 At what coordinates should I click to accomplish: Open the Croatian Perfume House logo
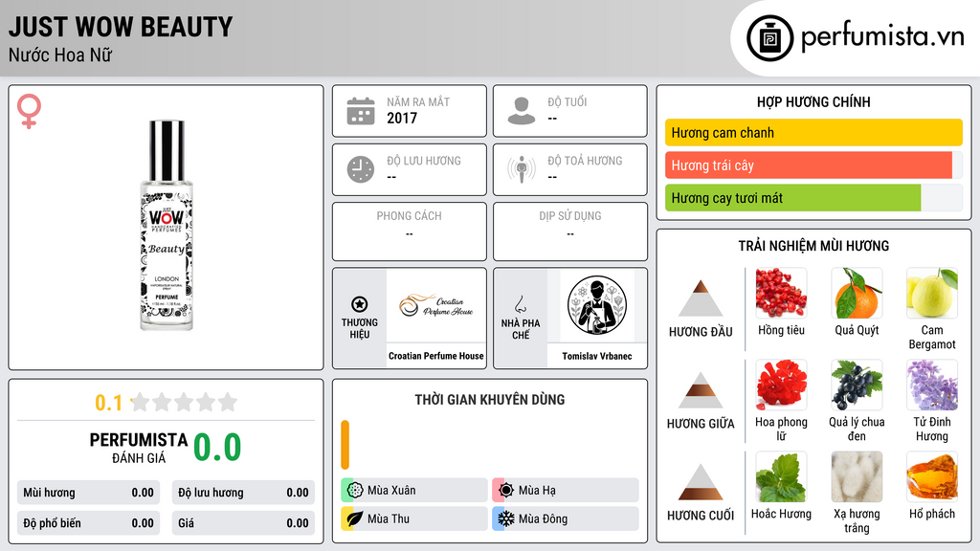436,305
